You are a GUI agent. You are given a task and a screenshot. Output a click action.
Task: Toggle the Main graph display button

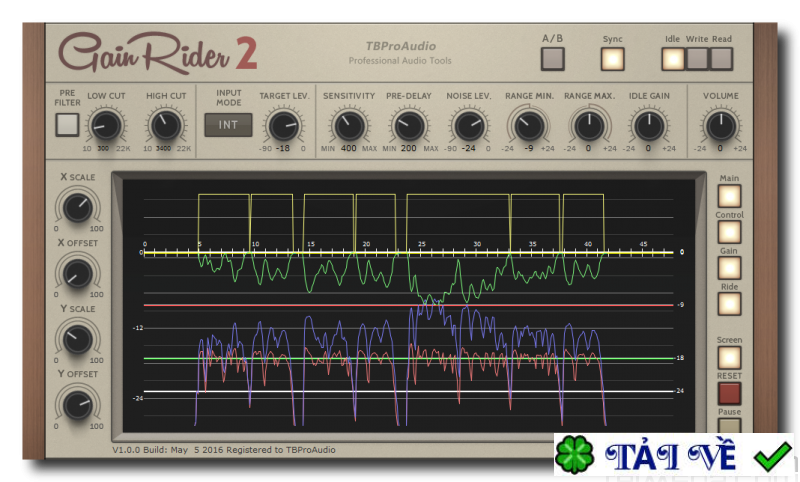click(x=730, y=196)
